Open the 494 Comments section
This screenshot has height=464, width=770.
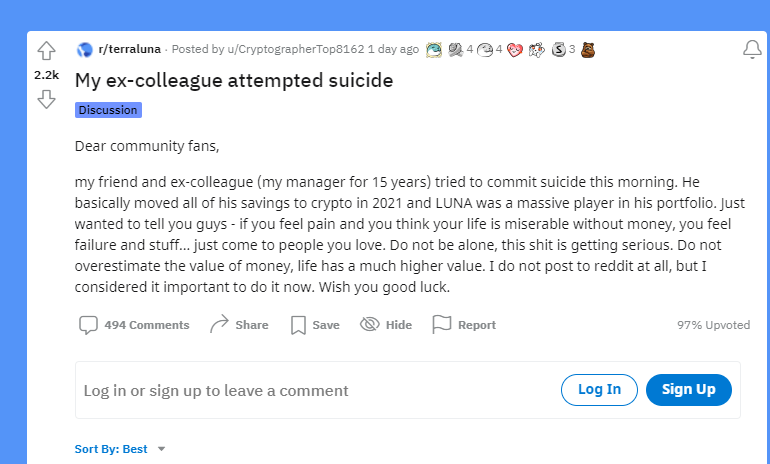click(134, 325)
